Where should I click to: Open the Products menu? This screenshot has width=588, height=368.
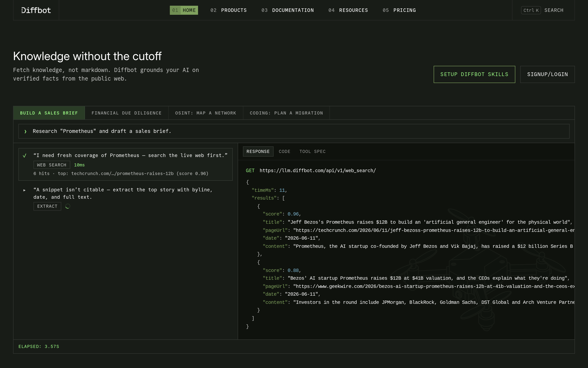pyautogui.click(x=228, y=10)
